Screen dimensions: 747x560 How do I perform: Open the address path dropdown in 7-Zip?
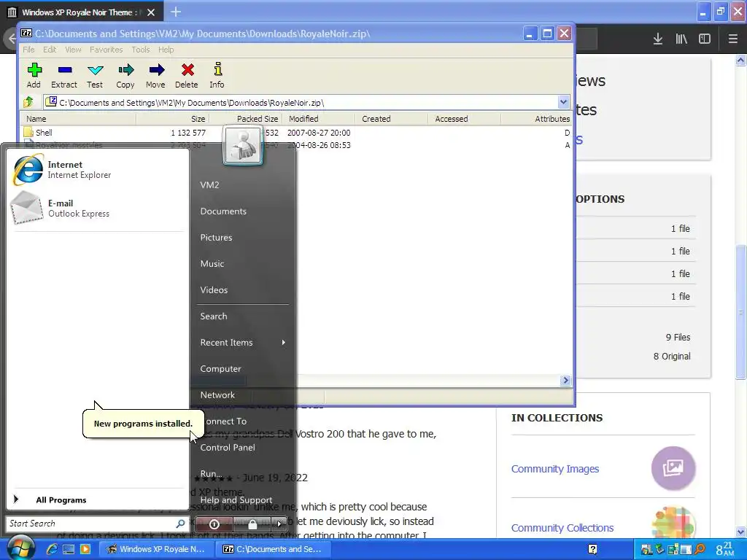(563, 102)
